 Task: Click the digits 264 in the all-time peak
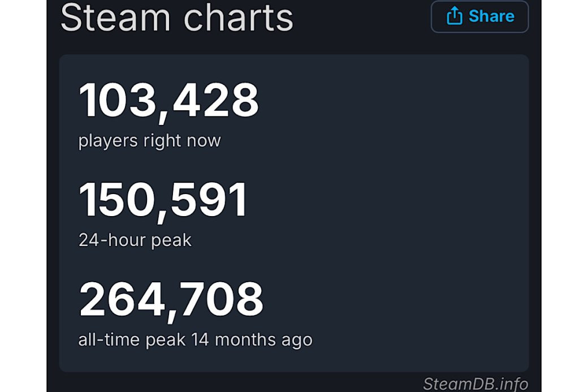coord(119,300)
